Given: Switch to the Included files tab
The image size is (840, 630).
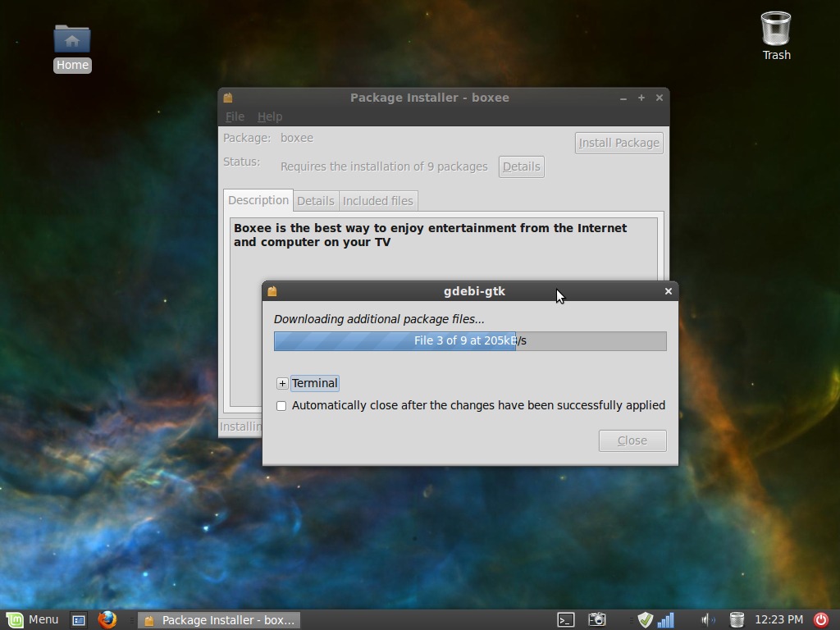Looking at the screenshot, I should coord(377,201).
